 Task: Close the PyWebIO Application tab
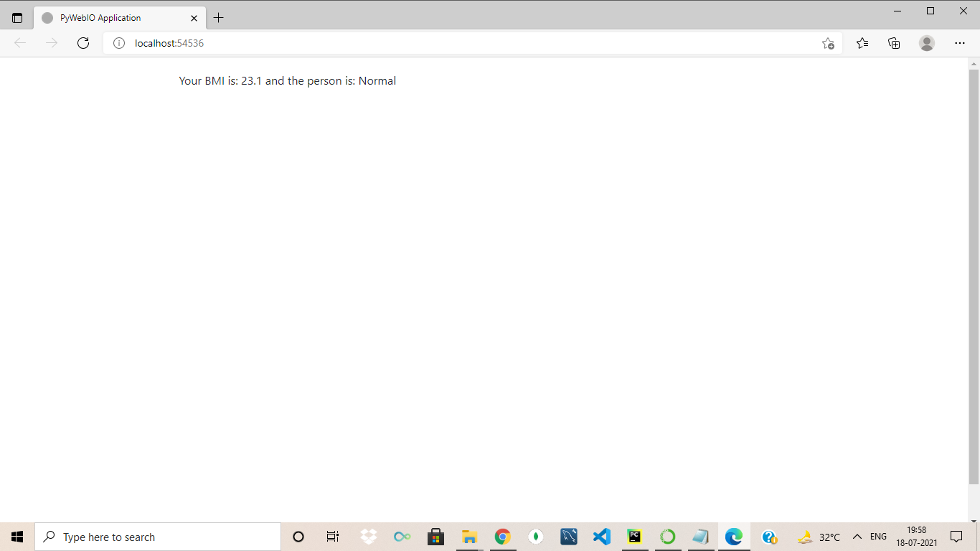[x=194, y=18]
